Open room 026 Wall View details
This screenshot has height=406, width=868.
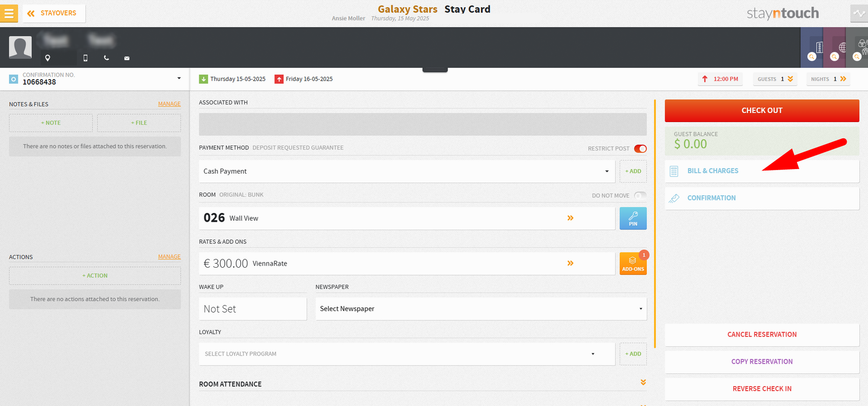click(407, 218)
